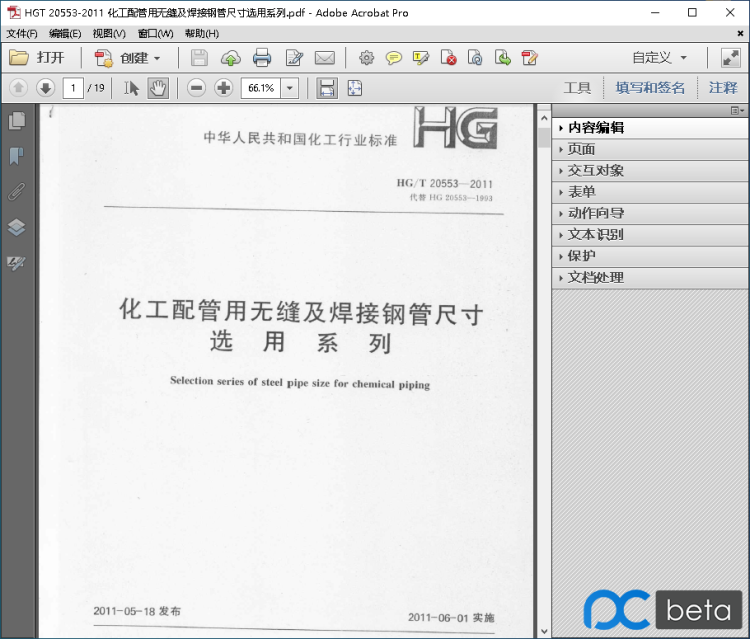Choose the Select text cursor tool
This screenshot has height=639, width=750.
coord(131,88)
